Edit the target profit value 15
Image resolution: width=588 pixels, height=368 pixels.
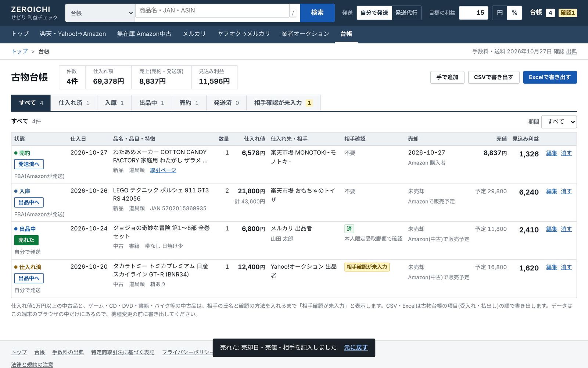tap(474, 13)
